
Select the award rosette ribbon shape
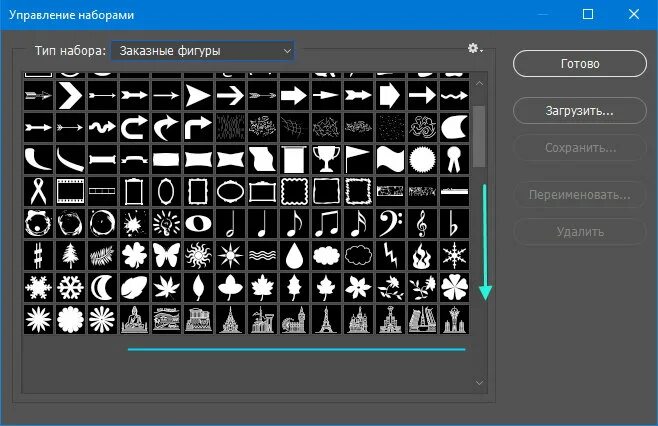coord(454,159)
